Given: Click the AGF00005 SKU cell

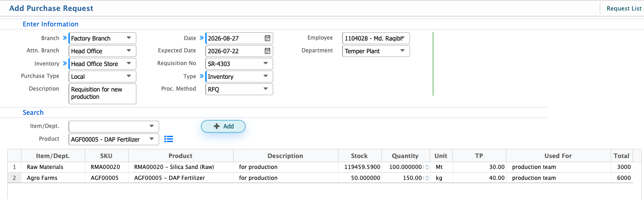Looking at the screenshot, I should (x=106, y=178).
